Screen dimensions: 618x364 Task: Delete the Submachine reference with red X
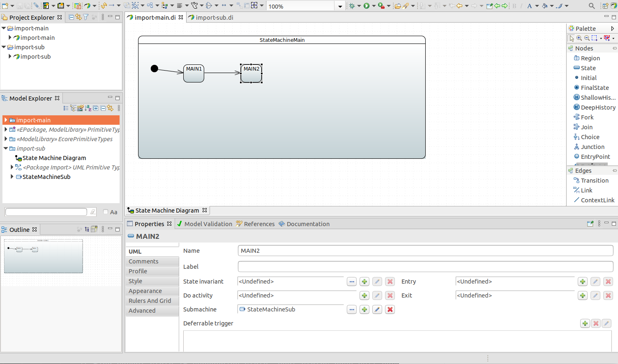390,309
